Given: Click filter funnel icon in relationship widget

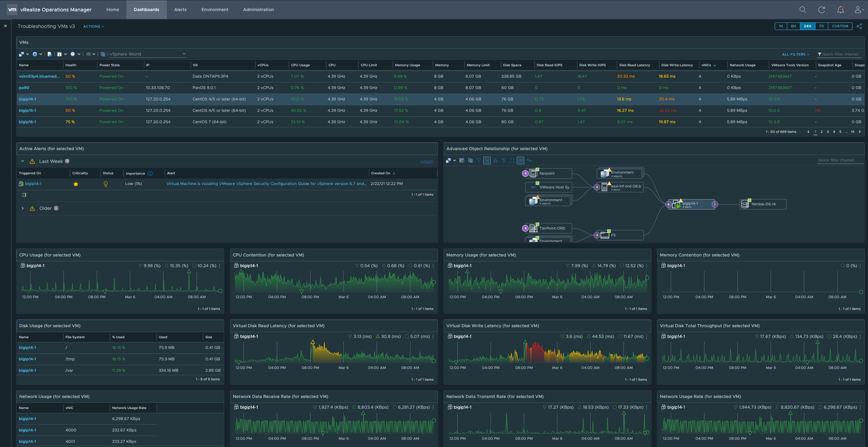Looking at the screenshot, I should 478,161.
